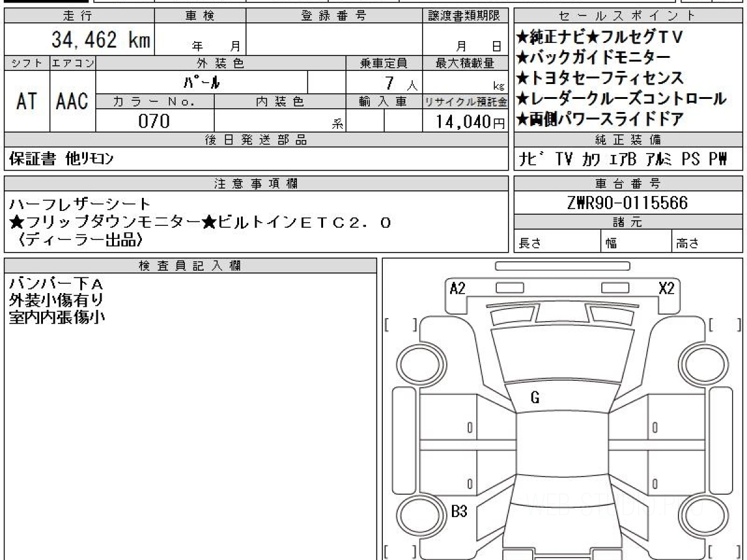Screen dimensions: 747x560
Task: Click the ハーフレザーシート note
Action: 80,203
